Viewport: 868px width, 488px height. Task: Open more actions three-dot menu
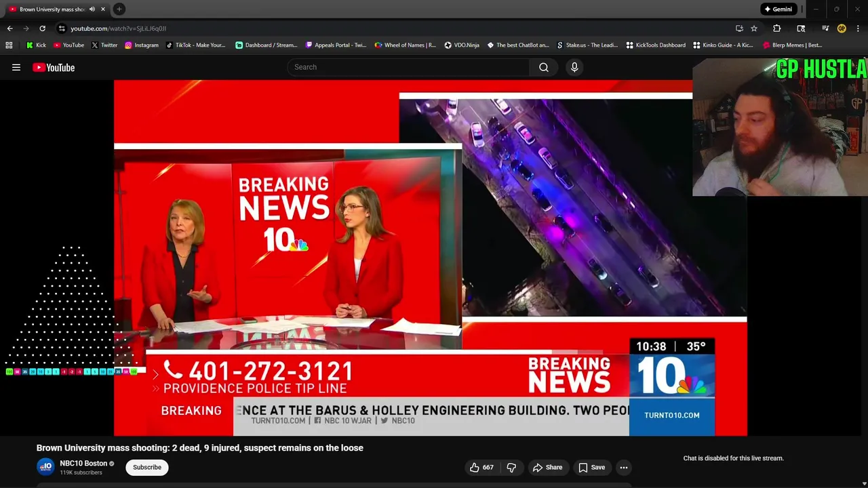pyautogui.click(x=624, y=467)
